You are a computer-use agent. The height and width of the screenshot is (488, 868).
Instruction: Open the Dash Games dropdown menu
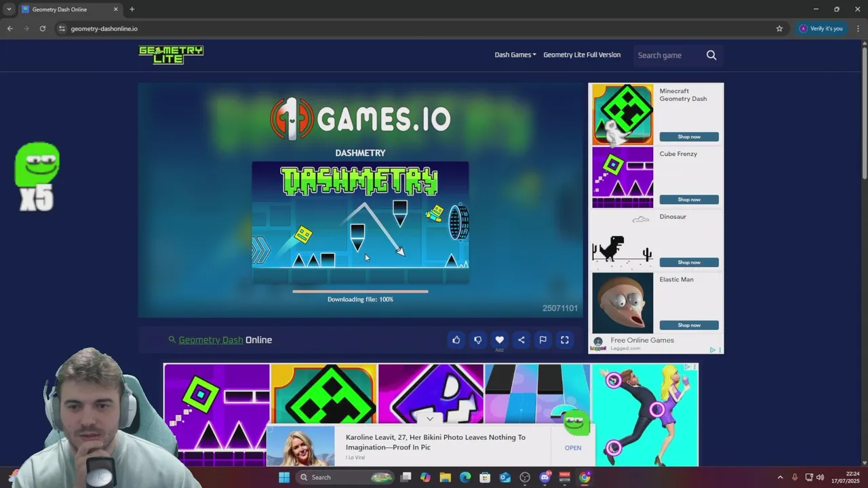coord(515,55)
